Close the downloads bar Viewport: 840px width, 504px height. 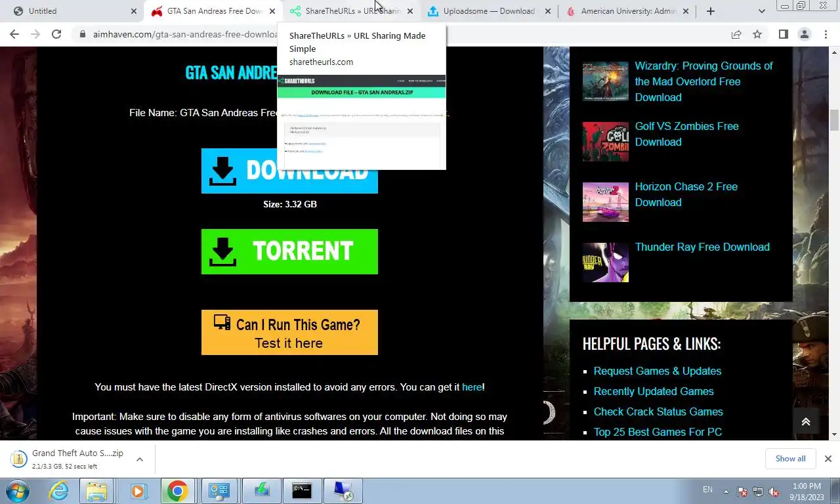tap(828, 459)
